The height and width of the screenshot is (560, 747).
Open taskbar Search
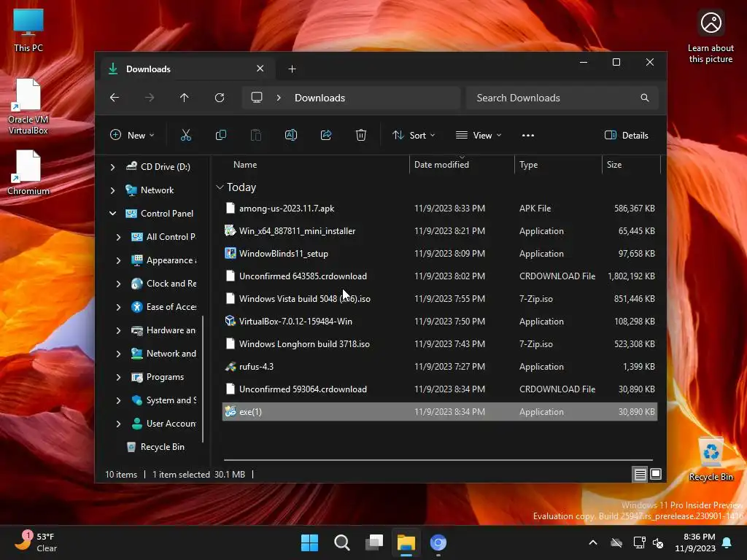[341, 542]
